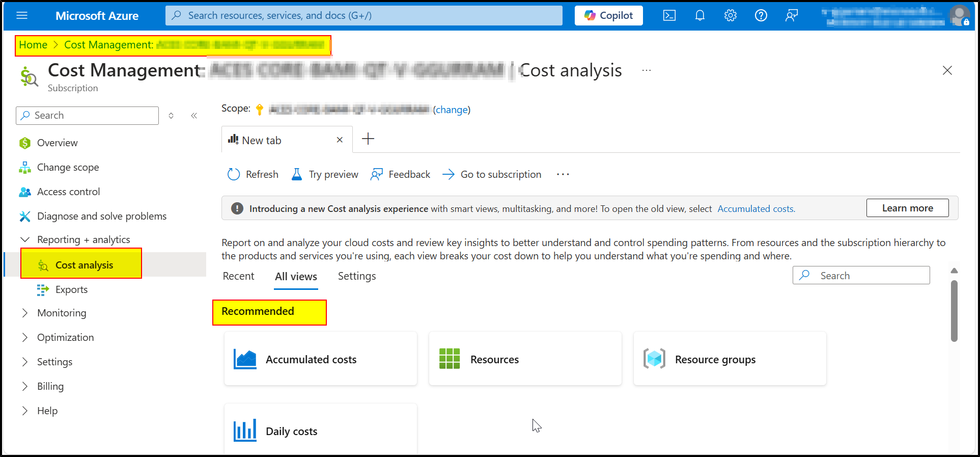Focus the global search resources box

click(364, 16)
